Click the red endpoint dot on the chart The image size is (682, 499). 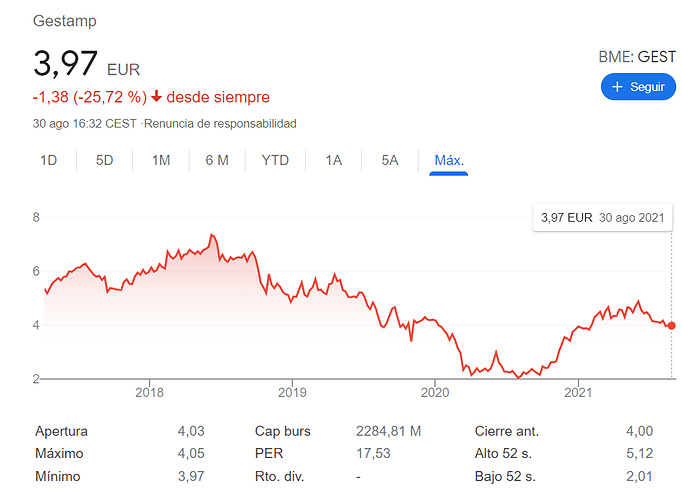coord(672,325)
